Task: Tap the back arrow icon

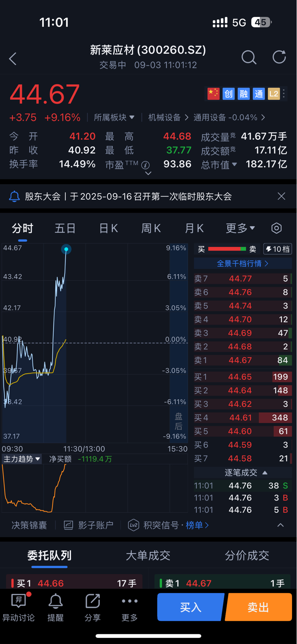Action: tap(13, 59)
